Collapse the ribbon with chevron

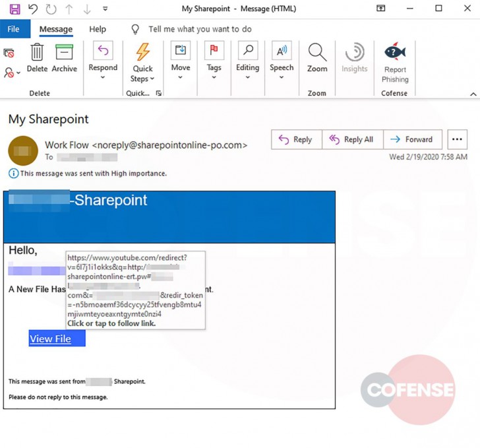473,94
